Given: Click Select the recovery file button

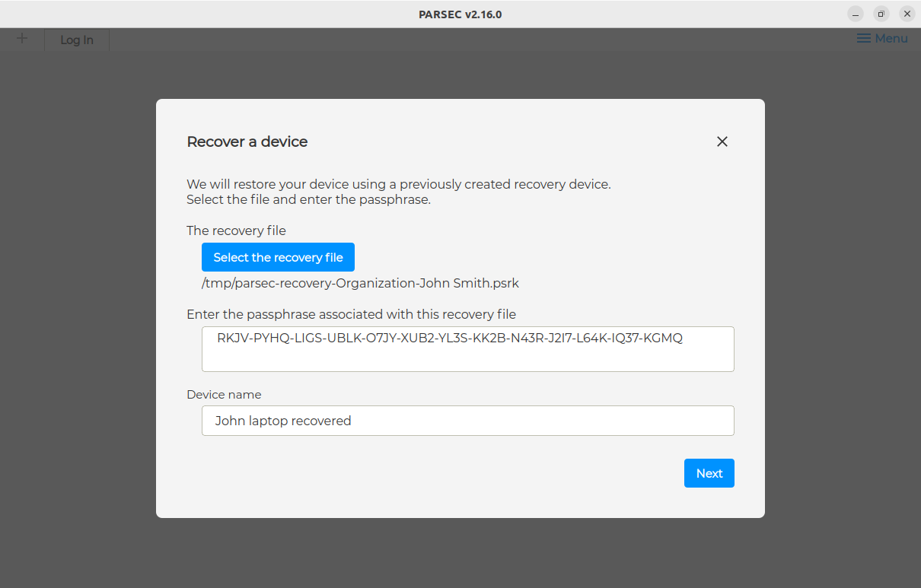Looking at the screenshot, I should (x=278, y=257).
